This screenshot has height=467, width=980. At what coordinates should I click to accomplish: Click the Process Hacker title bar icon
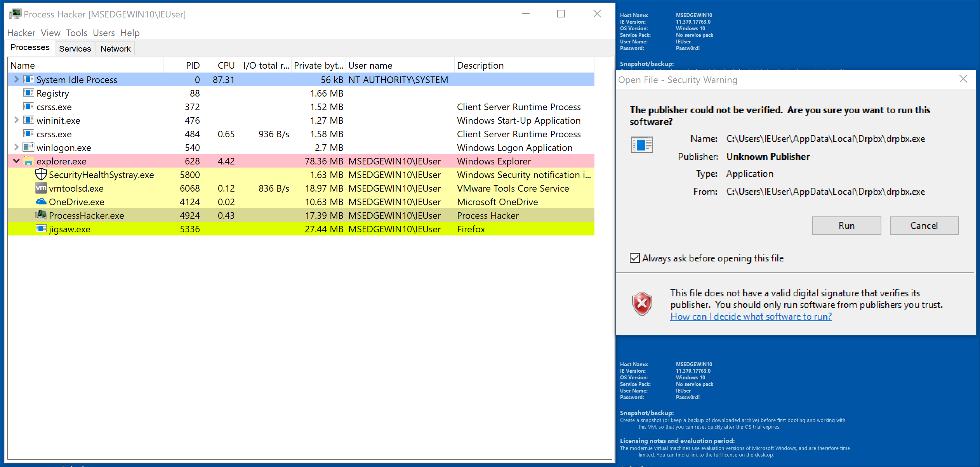point(15,14)
